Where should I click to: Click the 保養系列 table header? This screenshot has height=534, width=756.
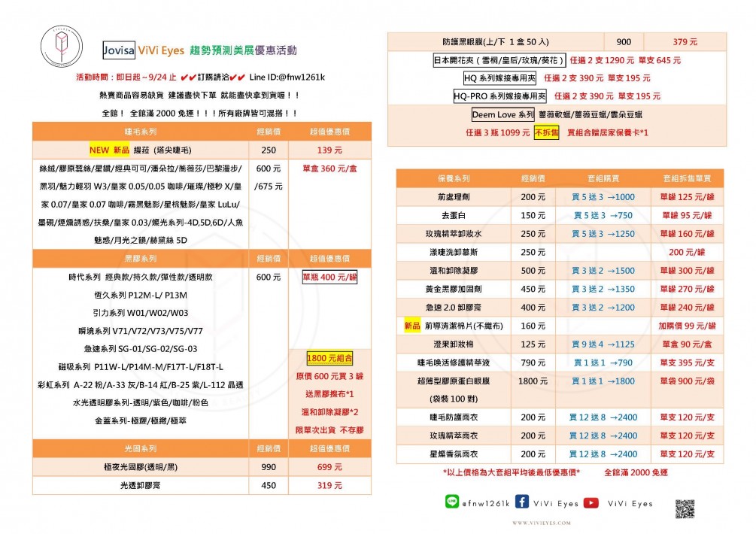pos(454,178)
